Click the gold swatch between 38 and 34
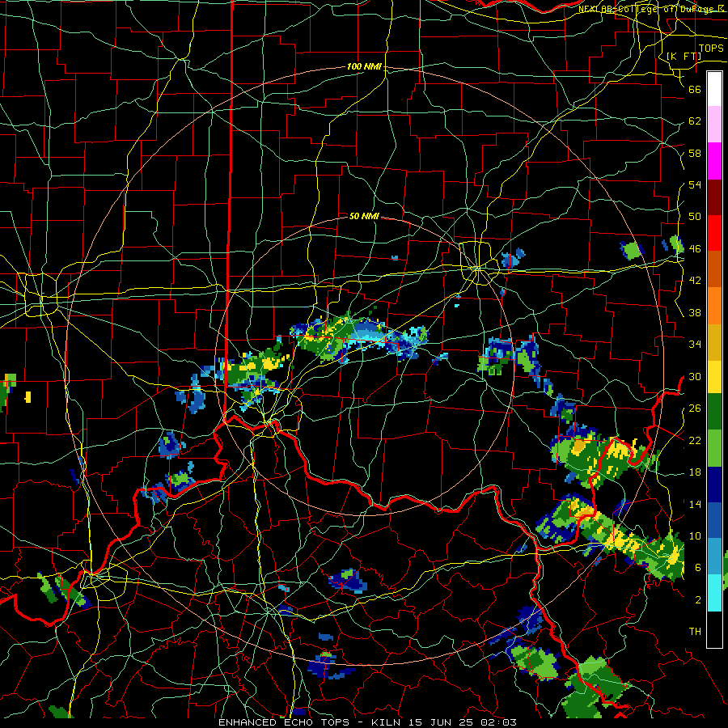Viewport: 728px width, 728px height. pos(714,341)
